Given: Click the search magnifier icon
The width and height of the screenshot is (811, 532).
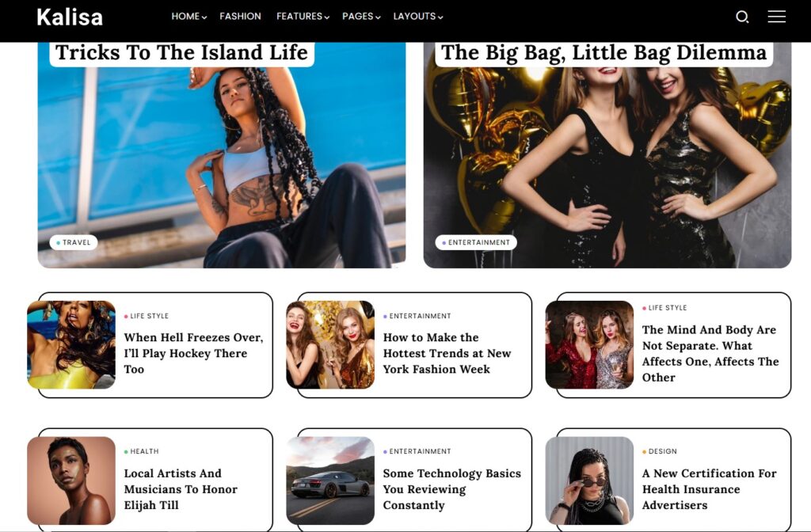Looking at the screenshot, I should (742, 17).
